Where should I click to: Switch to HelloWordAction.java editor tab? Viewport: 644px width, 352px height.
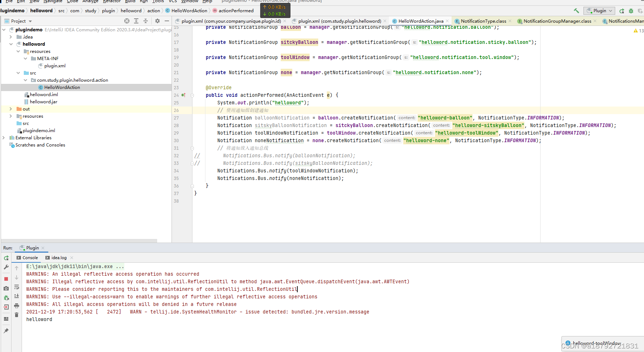(421, 21)
